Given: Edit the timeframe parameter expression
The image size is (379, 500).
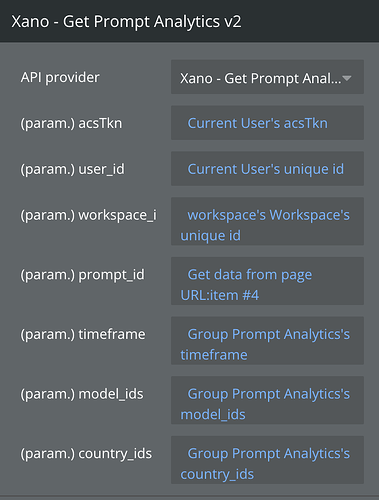Looking at the screenshot, I should [x=267, y=341].
